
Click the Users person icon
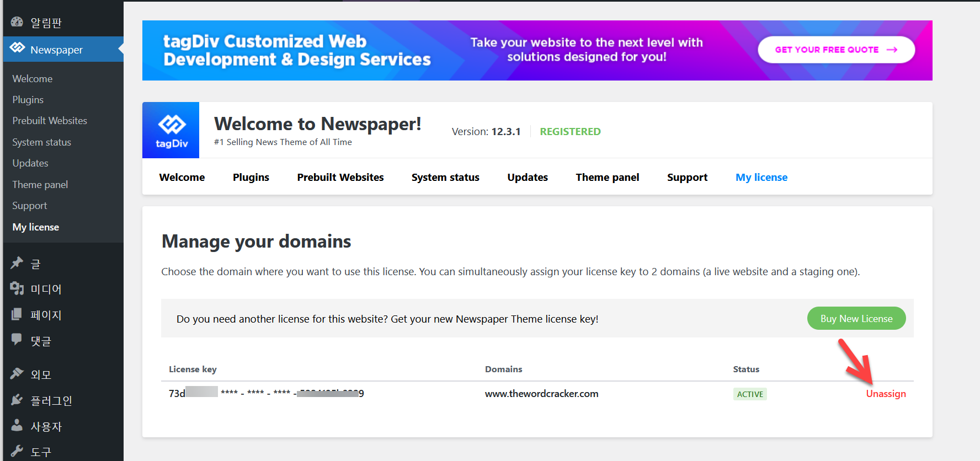click(x=17, y=425)
